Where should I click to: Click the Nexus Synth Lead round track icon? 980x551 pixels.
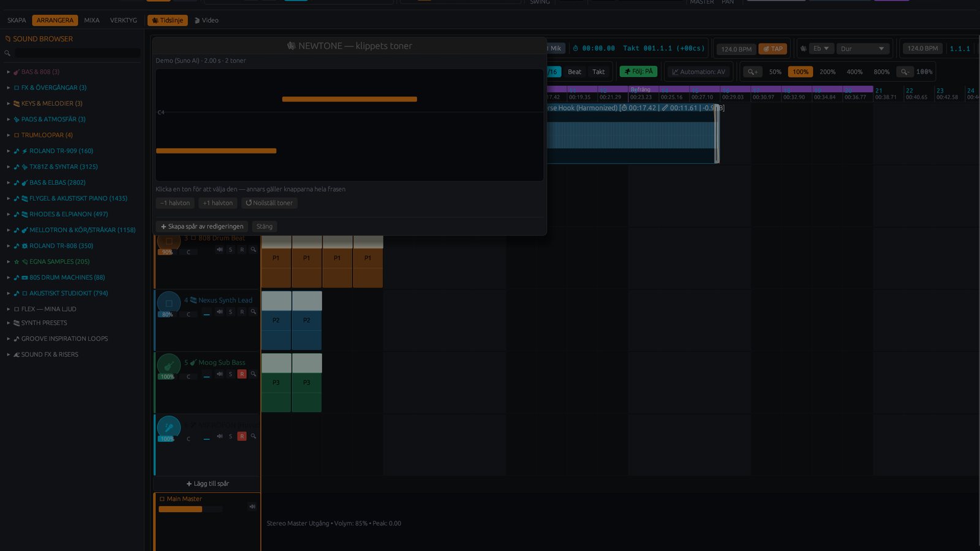169,303
